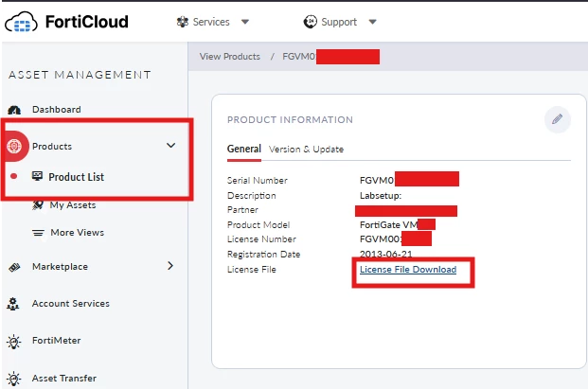Edit product information with the pencil icon
The height and width of the screenshot is (389, 588).
558,119
